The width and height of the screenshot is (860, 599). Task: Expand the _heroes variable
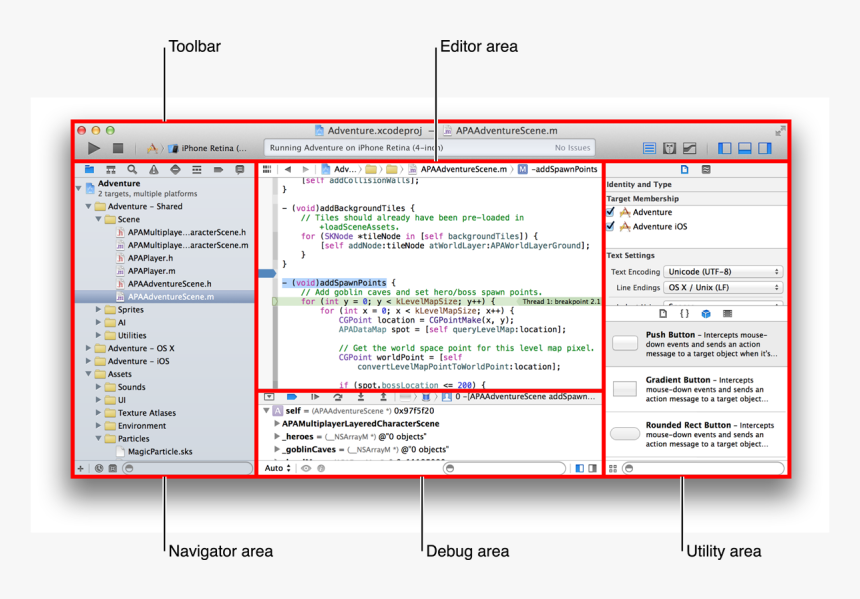pos(277,437)
